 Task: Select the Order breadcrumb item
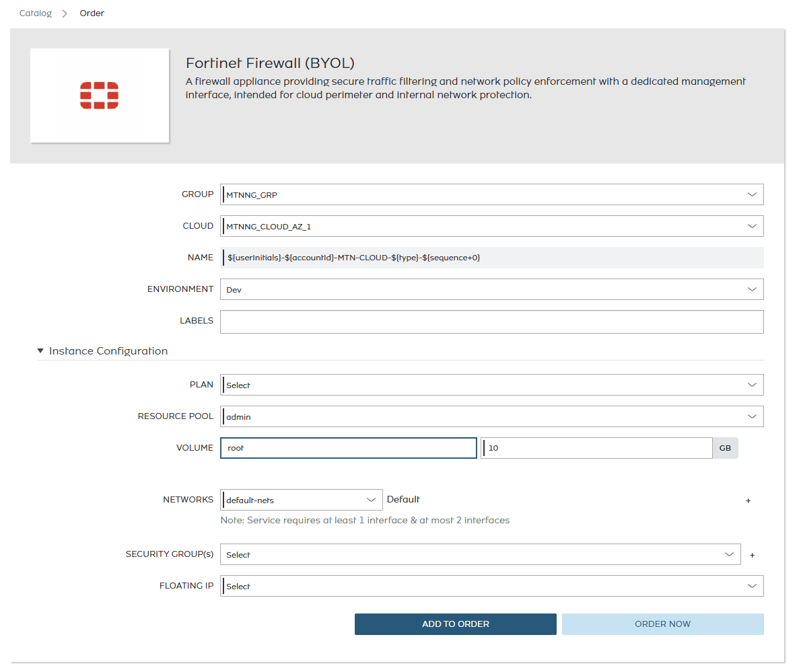[92, 13]
